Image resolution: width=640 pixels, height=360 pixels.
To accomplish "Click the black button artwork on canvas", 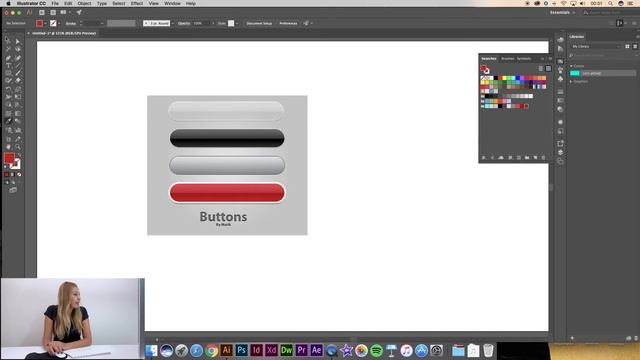I will 227,138.
